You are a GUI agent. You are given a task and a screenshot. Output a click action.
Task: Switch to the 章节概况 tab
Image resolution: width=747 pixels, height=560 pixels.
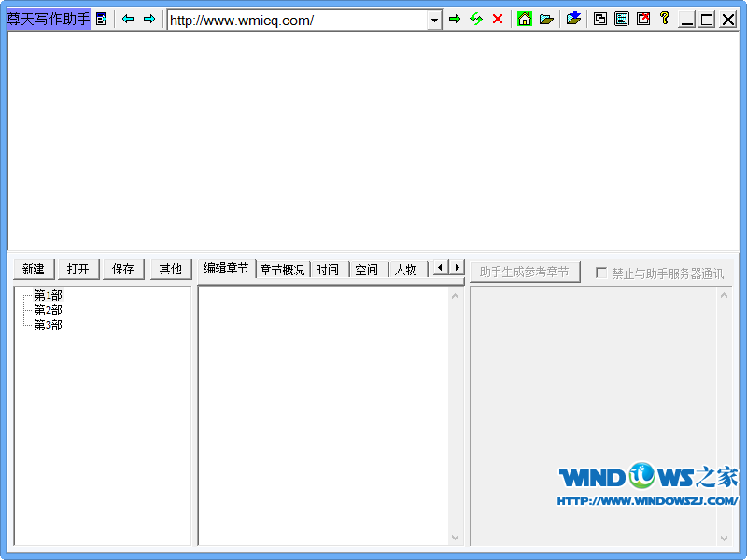point(283,270)
